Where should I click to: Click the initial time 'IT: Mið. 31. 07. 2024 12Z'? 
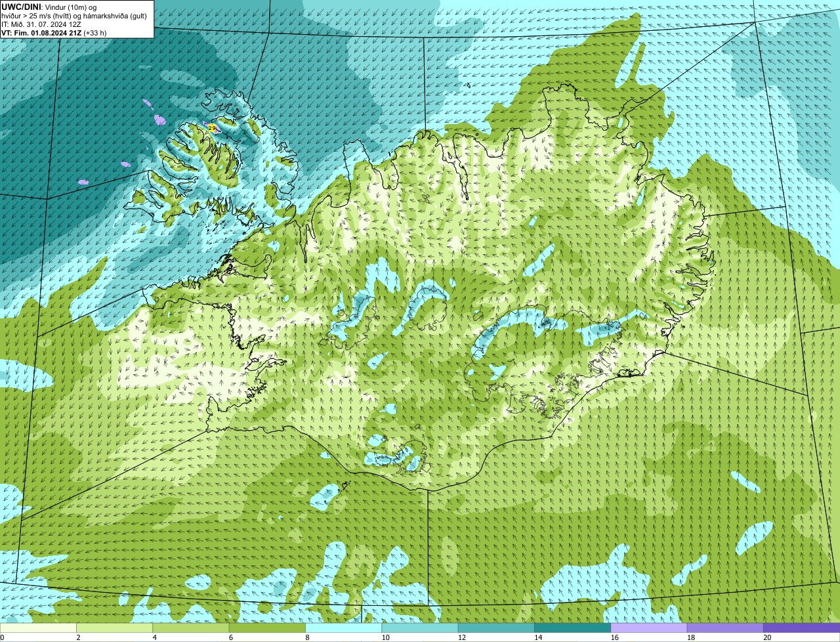coord(41,24)
